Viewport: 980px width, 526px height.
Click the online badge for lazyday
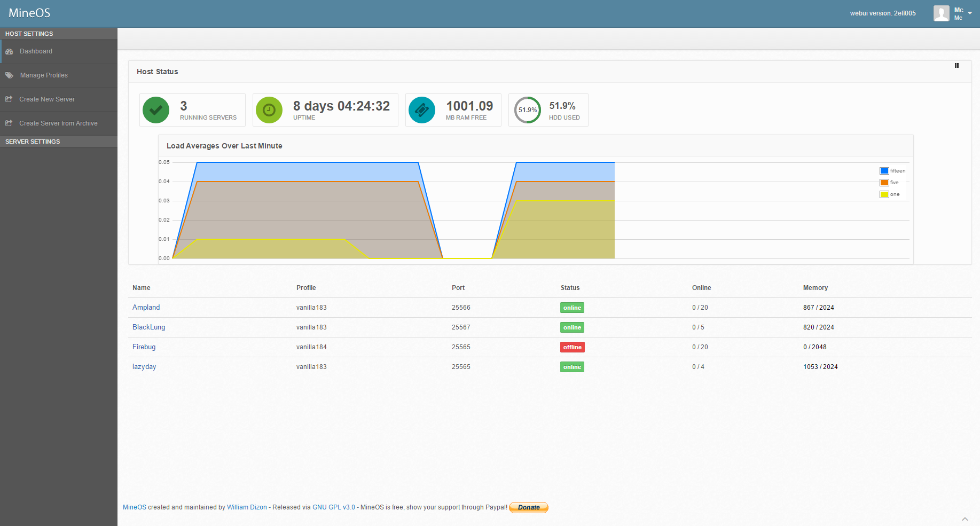pos(572,367)
